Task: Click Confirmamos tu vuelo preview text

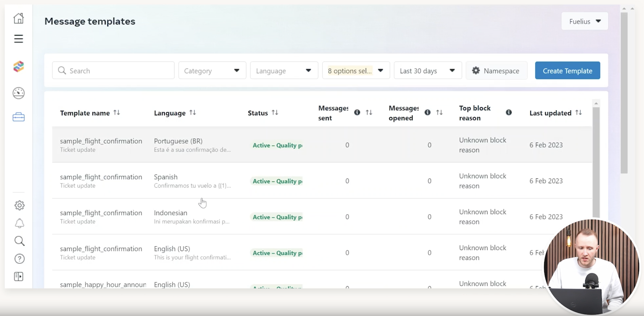Action: pos(192,185)
